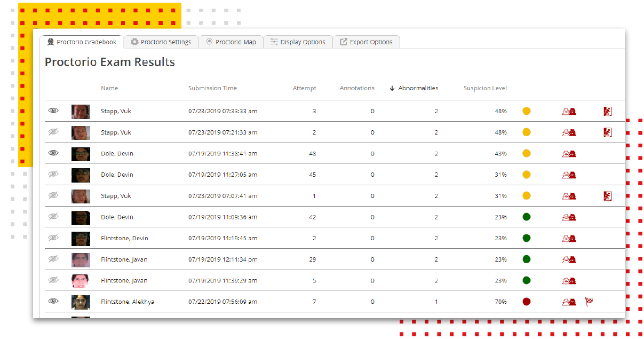Open the Proctorio Settings tab
The image size is (644, 339).
[x=161, y=42]
